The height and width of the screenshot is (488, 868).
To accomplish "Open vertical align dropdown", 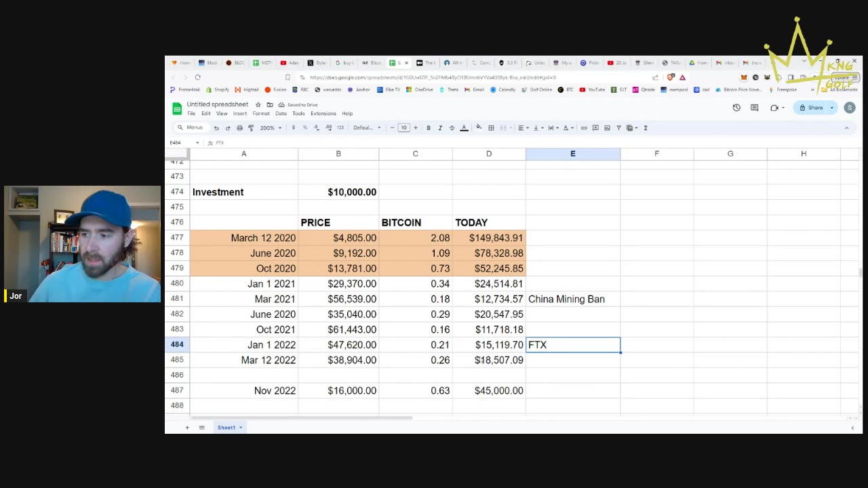I will click(x=537, y=127).
